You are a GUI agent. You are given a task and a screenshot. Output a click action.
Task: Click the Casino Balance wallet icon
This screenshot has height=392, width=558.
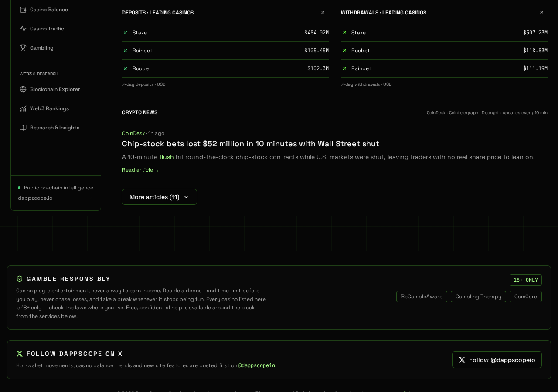pyautogui.click(x=23, y=10)
